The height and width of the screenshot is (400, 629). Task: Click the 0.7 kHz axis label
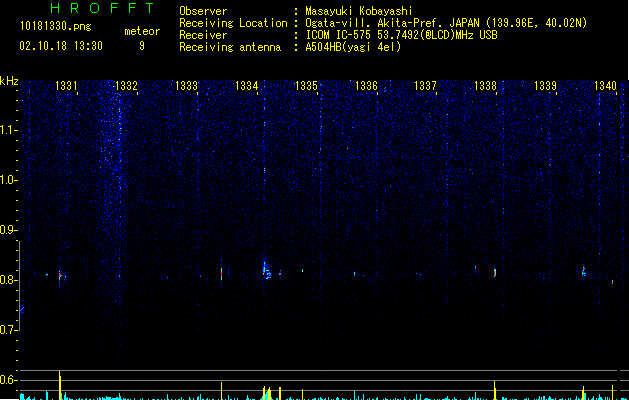[x=9, y=330]
